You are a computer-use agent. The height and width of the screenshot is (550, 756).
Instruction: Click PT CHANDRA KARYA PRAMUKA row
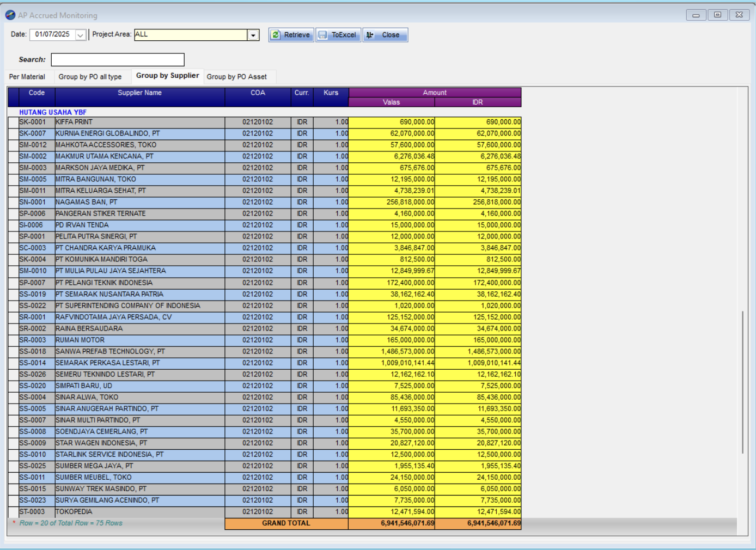265,248
